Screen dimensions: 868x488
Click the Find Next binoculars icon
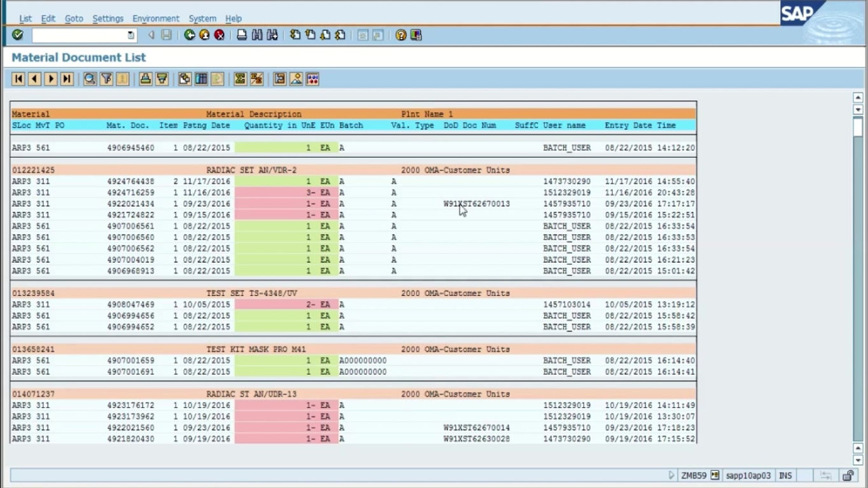(x=272, y=35)
